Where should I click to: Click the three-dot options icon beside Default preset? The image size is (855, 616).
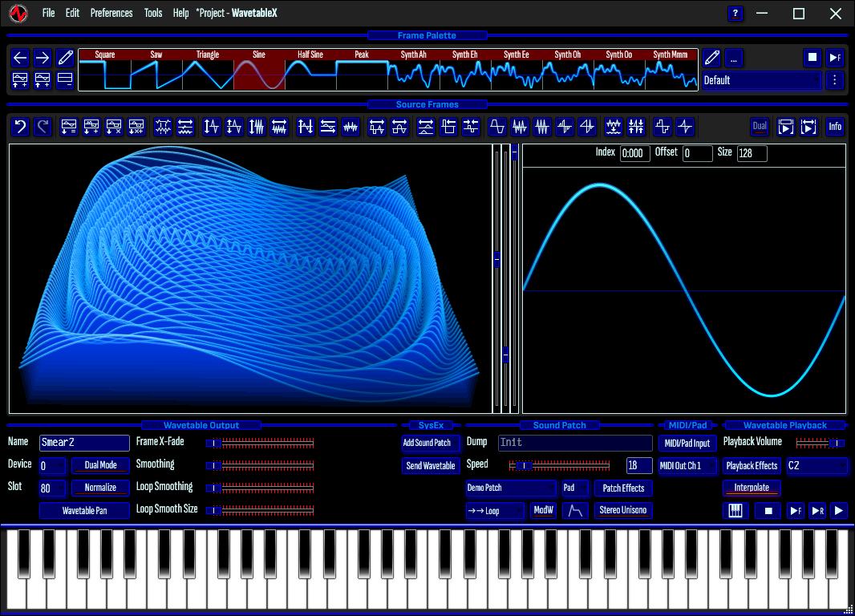click(x=834, y=80)
